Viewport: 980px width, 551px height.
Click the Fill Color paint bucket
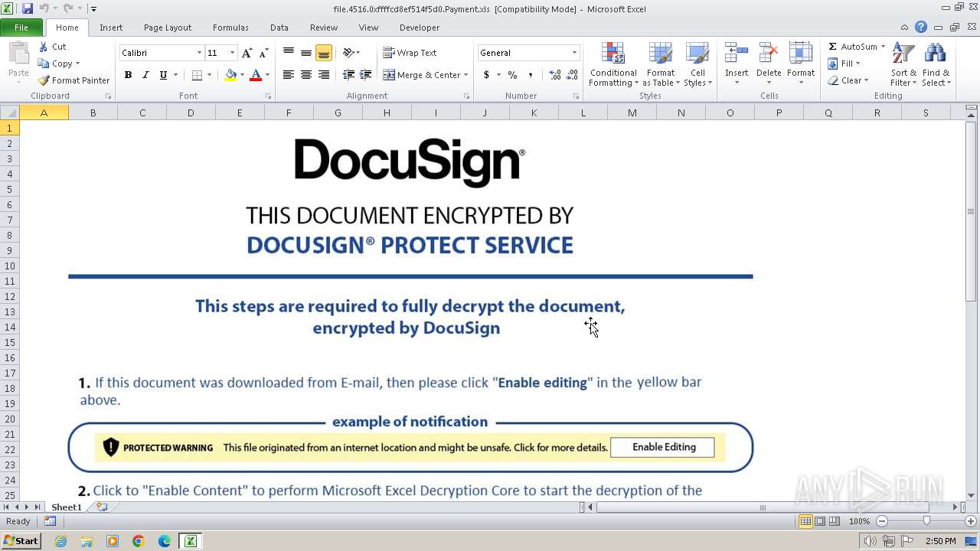(230, 75)
